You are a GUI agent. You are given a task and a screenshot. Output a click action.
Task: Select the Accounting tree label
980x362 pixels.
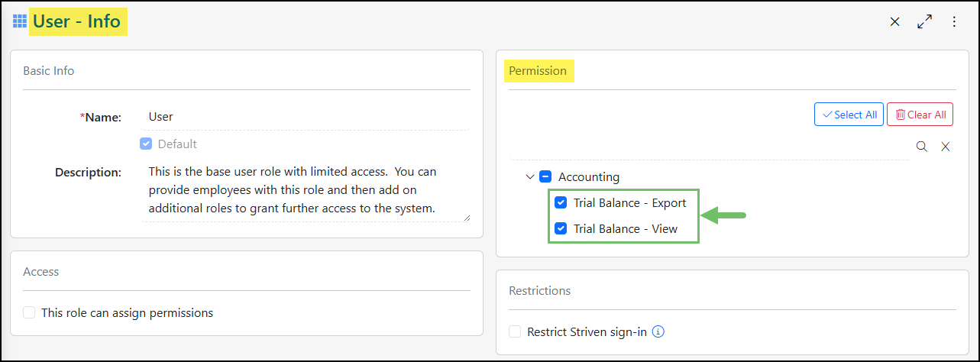589,176
